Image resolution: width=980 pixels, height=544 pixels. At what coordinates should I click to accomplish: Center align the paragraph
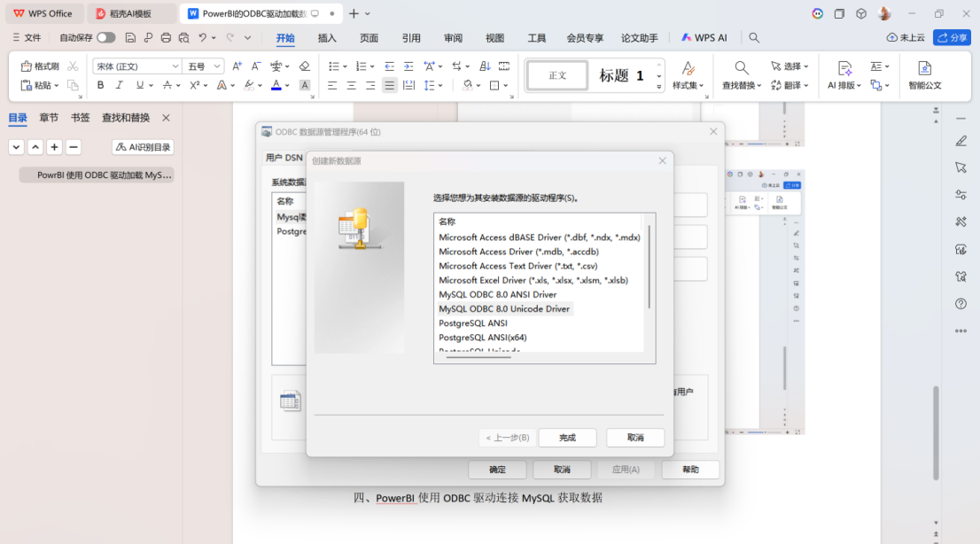click(x=351, y=85)
